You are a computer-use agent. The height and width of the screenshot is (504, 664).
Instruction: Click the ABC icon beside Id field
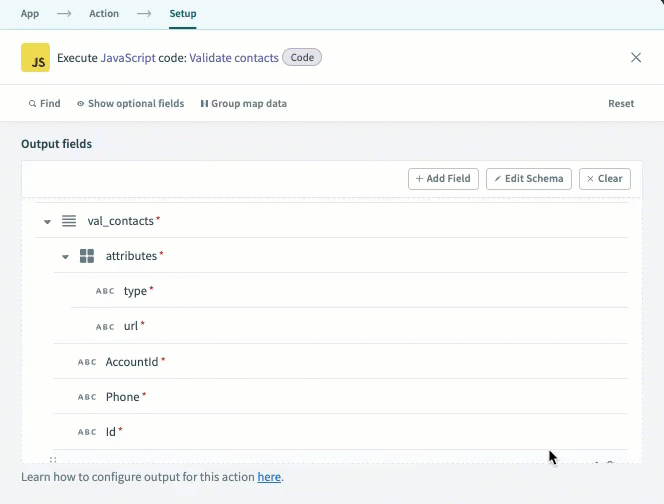pos(87,432)
